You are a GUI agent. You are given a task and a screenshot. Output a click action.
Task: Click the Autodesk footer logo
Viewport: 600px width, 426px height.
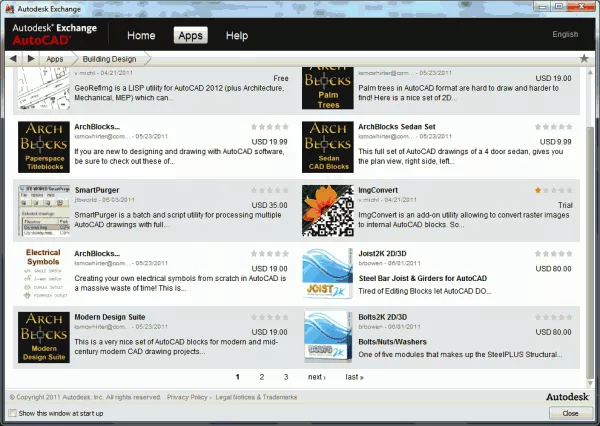pyautogui.click(x=567, y=397)
